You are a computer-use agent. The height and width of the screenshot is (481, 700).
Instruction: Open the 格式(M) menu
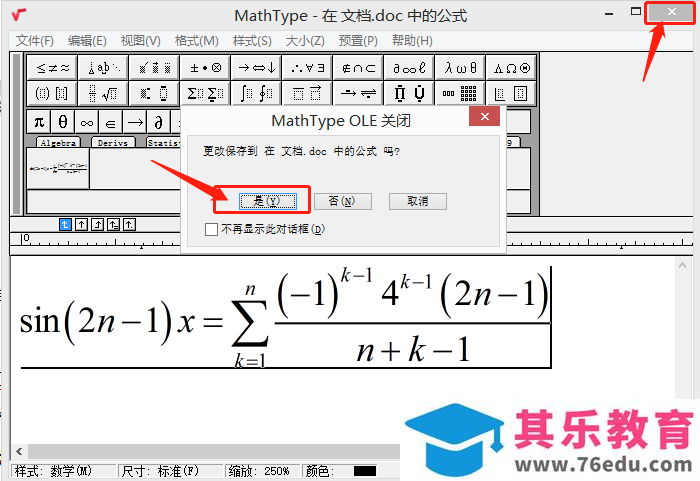click(196, 41)
